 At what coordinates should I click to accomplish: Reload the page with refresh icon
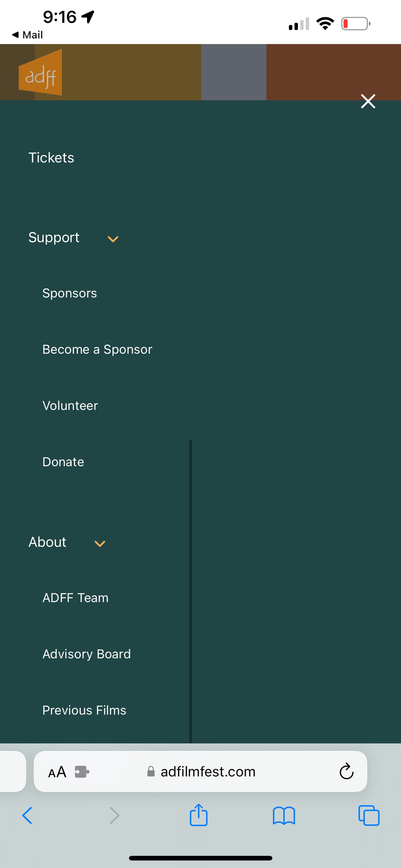point(346,771)
